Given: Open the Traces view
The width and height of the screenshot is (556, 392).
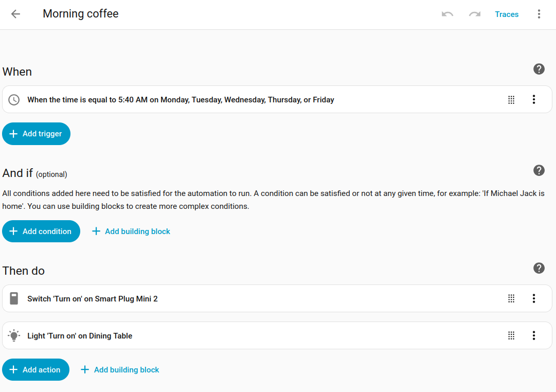Looking at the screenshot, I should (x=507, y=14).
